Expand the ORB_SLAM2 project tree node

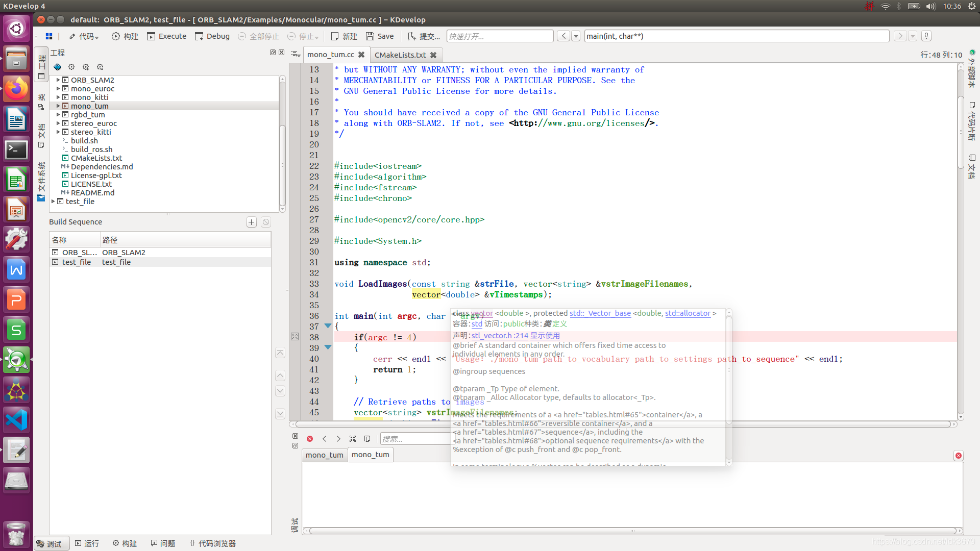coord(58,80)
